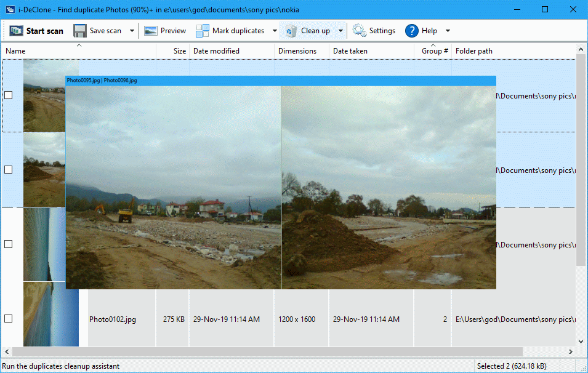Click the Group # column header
The height and width of the screenshot is (373, 588).
(x=435, y=51)
